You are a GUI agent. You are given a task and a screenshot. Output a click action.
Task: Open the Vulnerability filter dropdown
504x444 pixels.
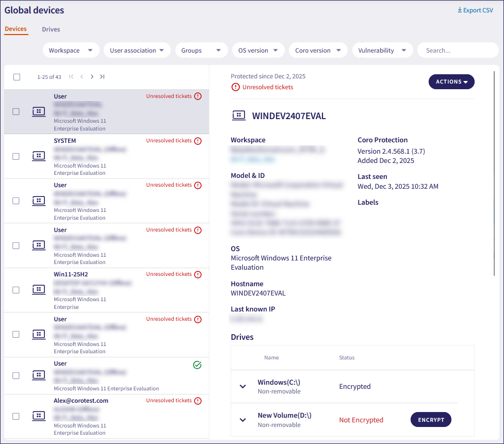[x=382, y=51]
